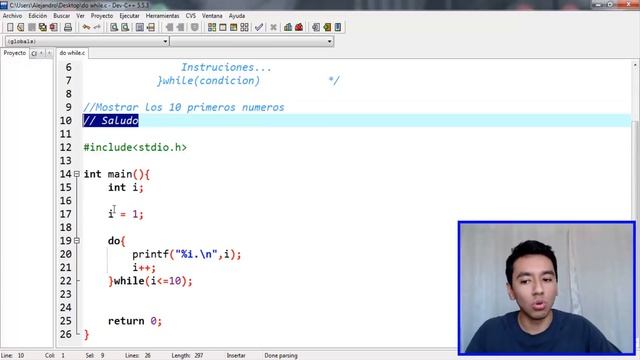This screenshot has height=360, width=640.
Task: Collapse the do block fold on line 19
Action: (77, 241)
